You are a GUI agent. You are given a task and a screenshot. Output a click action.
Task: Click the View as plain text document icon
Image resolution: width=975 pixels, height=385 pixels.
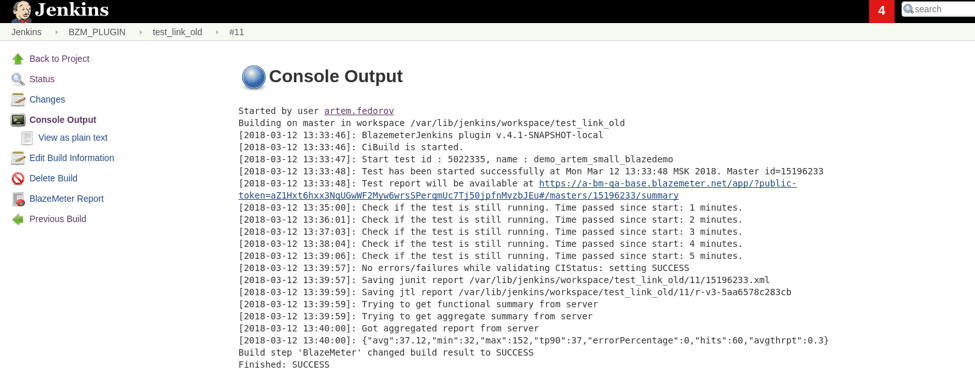click(x=27, y=137)
